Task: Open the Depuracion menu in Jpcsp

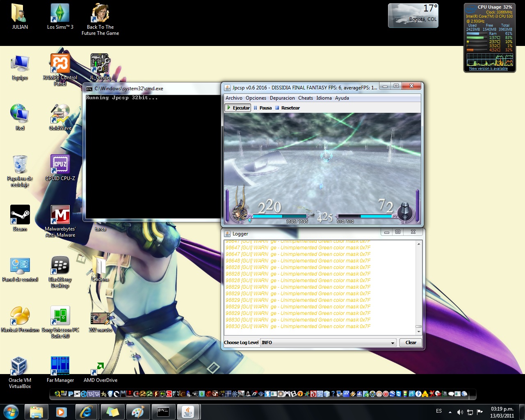Action: coord(282,98)
